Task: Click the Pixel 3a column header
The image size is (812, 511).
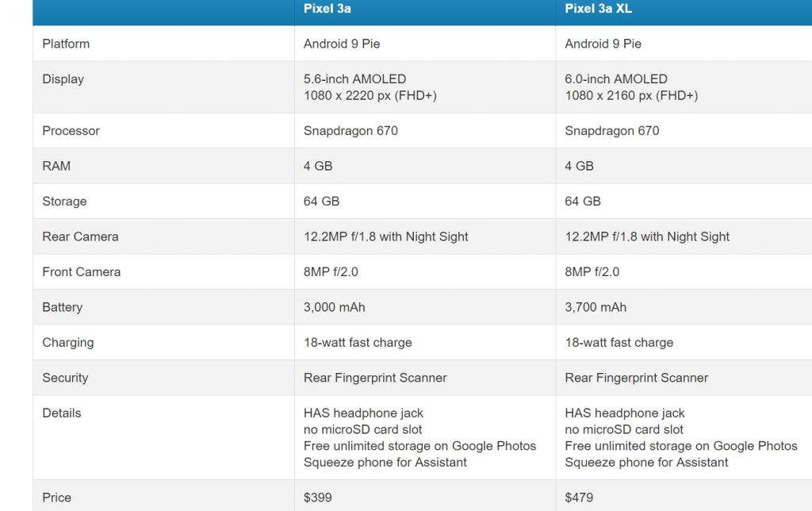Action: (x=327, y=9)
